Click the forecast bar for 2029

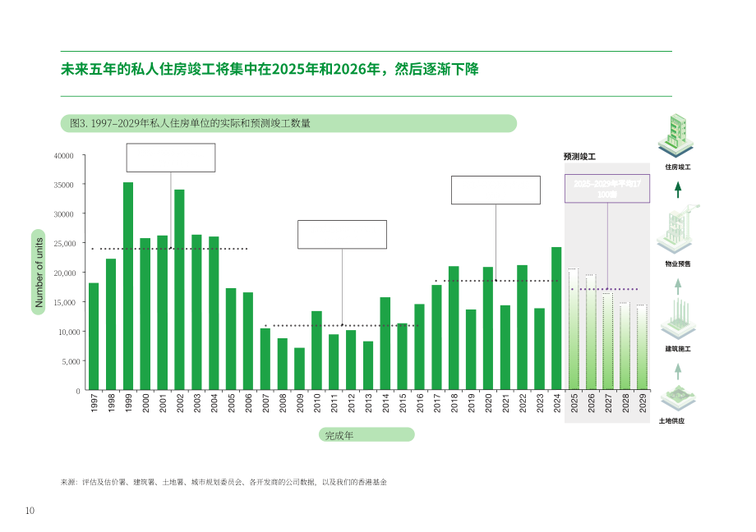pyautogui.click(x=643, y=347)
